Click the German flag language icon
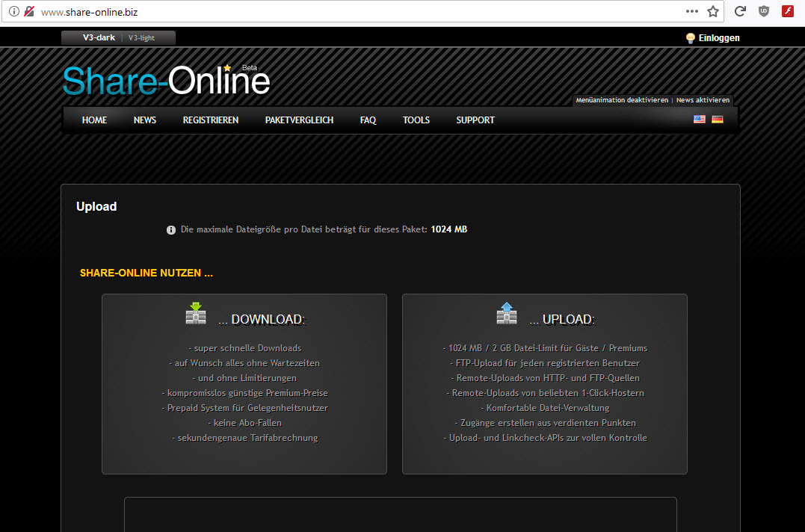This screenshot has width=805, height=532. pos(718,120)
